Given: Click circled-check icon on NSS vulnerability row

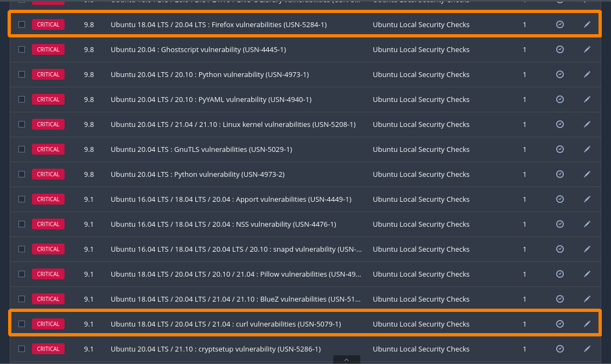Looking at the screenshot, I should click(560, 224).
